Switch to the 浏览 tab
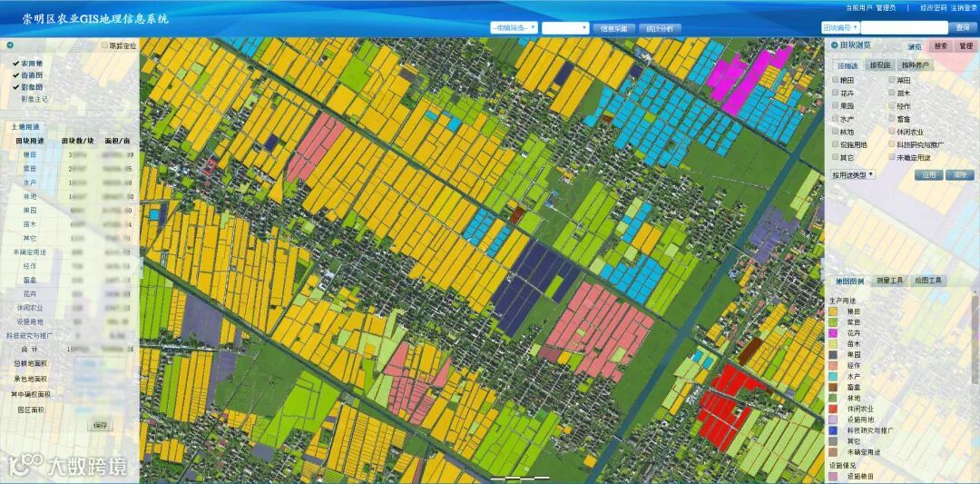 (915, 45)
